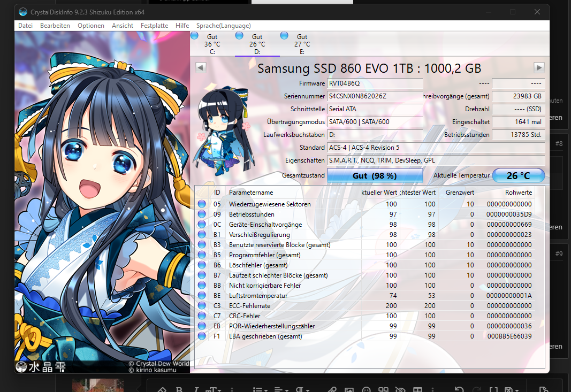Click status orb of CRC-Fehler row
Viewport: 571px width, 392px height.
tap(202, 316)
